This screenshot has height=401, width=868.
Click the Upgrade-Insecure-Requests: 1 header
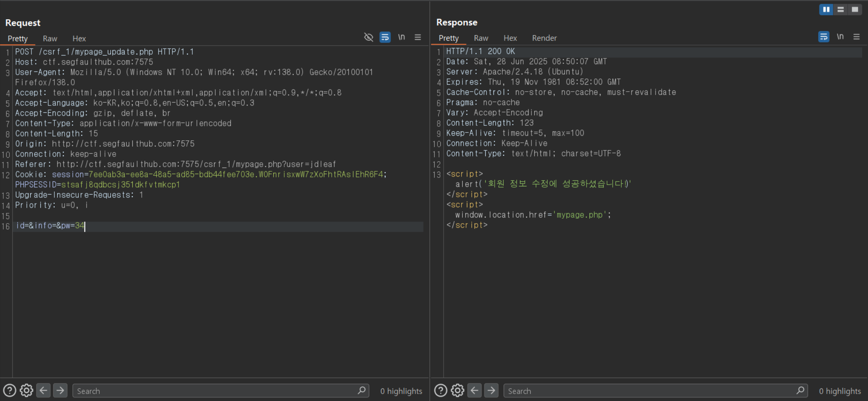(79, 195)
